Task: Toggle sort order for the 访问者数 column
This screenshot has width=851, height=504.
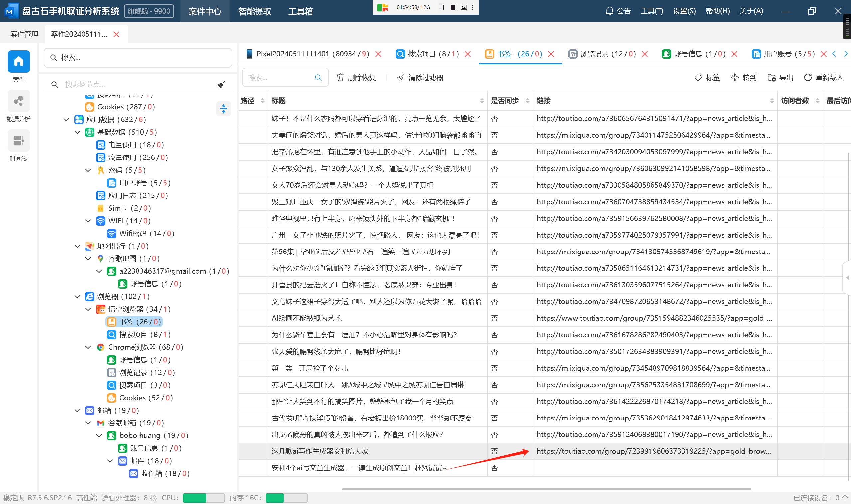Action: (817, 101)
